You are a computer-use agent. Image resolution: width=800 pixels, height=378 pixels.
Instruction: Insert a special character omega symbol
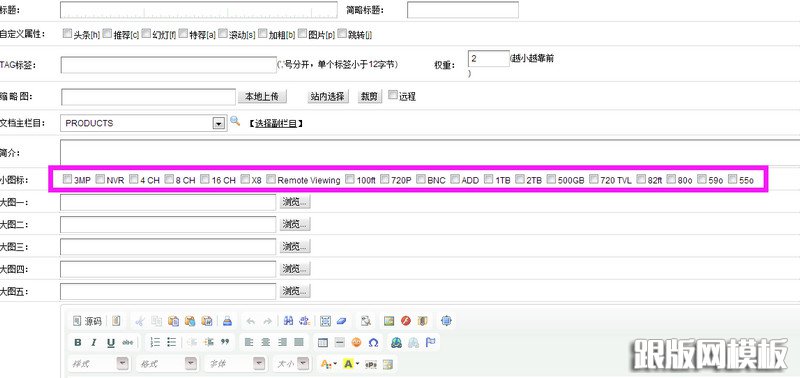pyautogui.click(x=373, y=342)
